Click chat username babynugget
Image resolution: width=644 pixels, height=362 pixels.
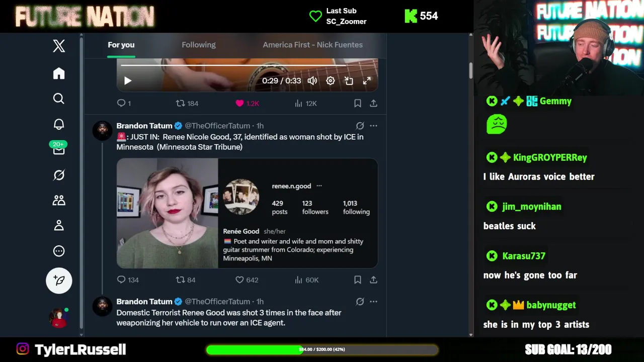[x=551, y=305]
